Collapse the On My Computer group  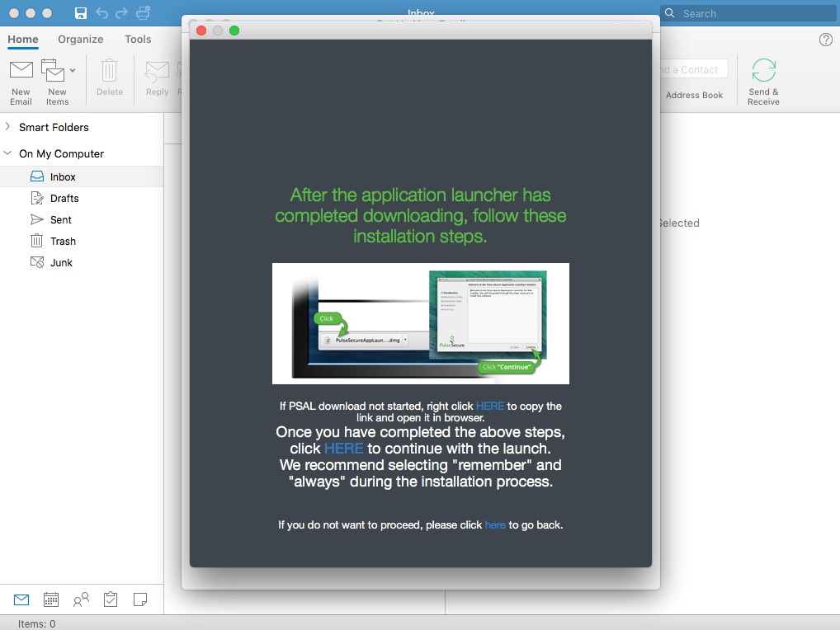click(x=7, y=153)
